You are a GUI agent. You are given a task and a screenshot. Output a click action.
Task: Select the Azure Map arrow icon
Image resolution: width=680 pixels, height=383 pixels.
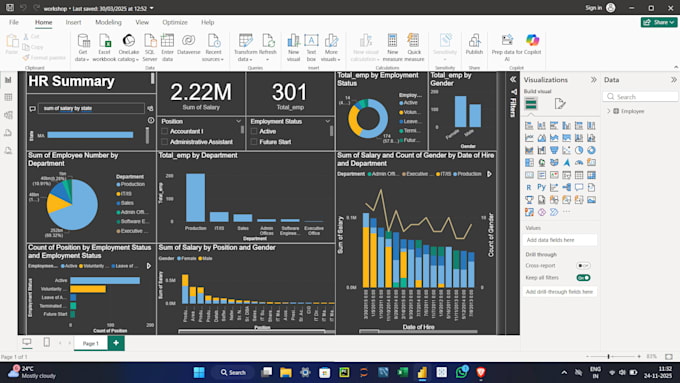pos(566,163)
